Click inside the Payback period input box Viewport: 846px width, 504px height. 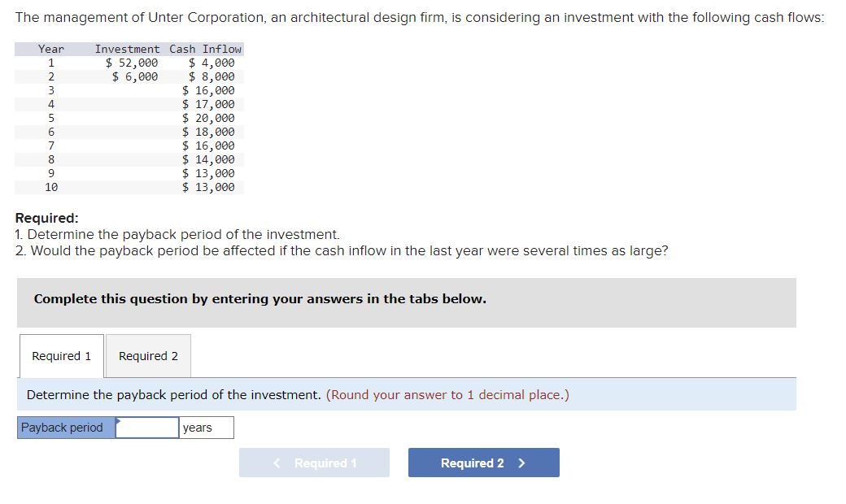click(x=149, y=427)
